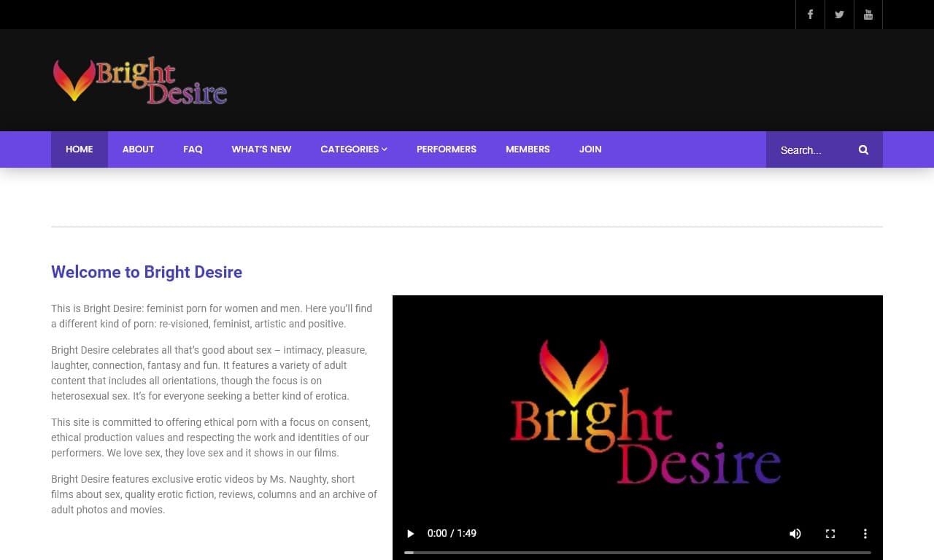Click the CATEGORIES chevron arrow

point(384,149)
